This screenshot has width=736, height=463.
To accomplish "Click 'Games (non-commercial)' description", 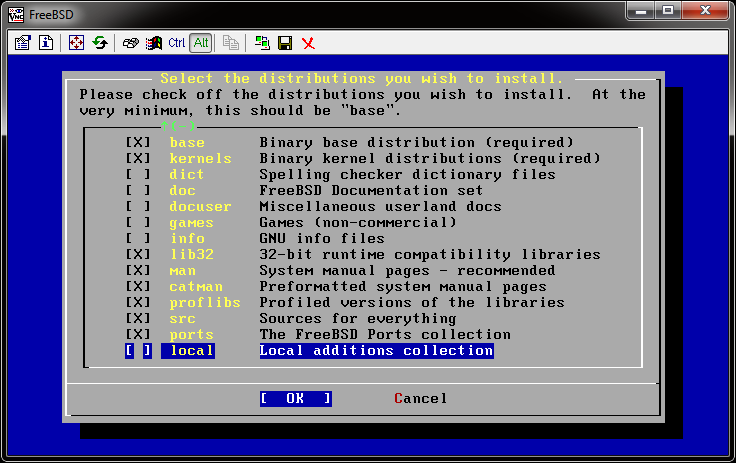I will [x=358, y=222].
